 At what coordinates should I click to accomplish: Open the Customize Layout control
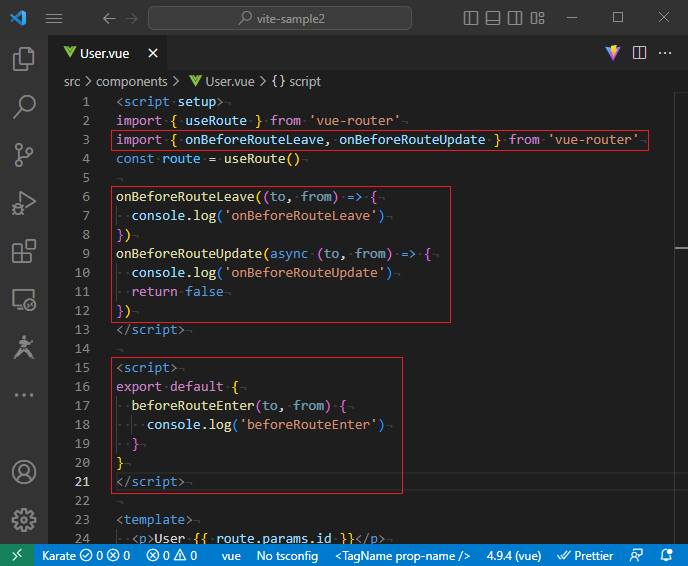(x=537, y=18)
